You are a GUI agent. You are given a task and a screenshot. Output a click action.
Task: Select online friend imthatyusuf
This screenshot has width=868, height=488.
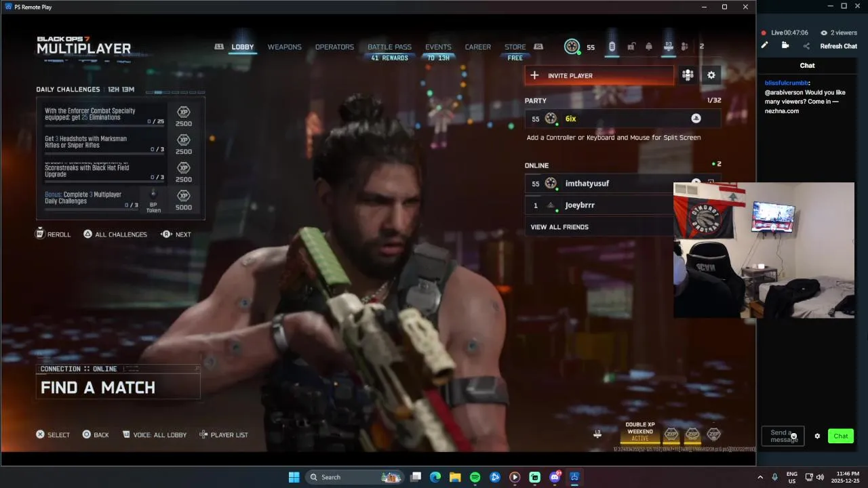pos(599,183)
